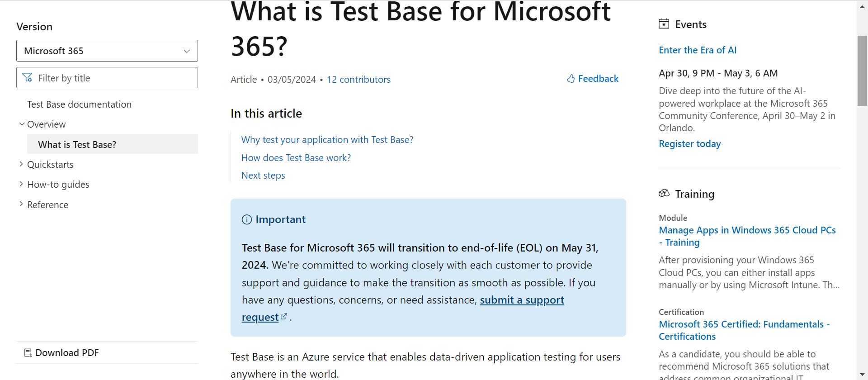Open Test Base documentation entry
Screen dimensions: 868x380
point(79,104)
